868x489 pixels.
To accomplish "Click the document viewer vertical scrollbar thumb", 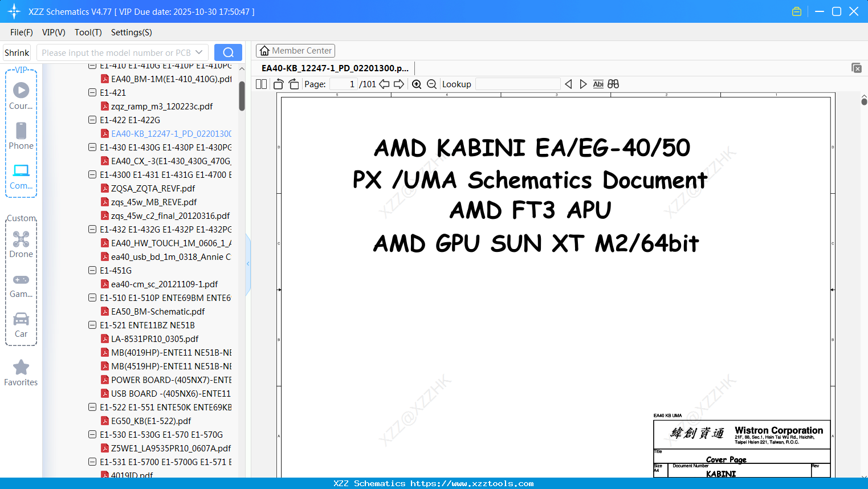I will click(x=864, y=101).
